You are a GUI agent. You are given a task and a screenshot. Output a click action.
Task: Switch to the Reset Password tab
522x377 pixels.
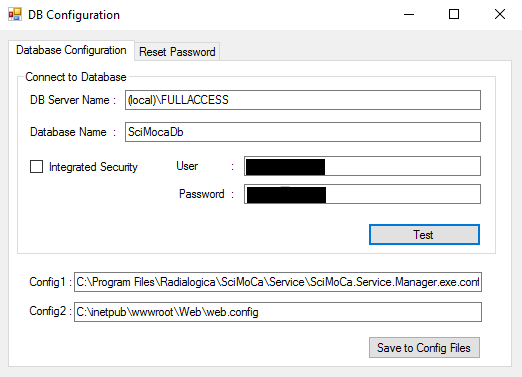pyautogui.click(x=177, y=52)
